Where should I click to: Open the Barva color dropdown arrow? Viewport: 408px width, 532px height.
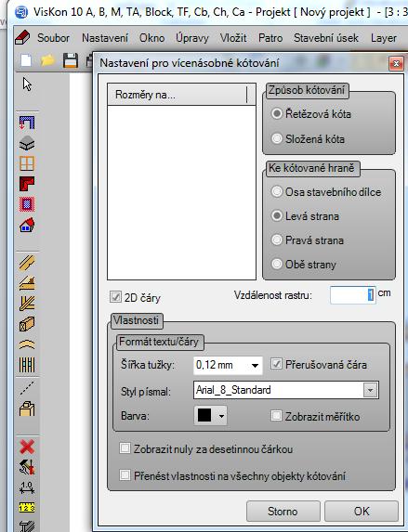(x=221, y=416)
